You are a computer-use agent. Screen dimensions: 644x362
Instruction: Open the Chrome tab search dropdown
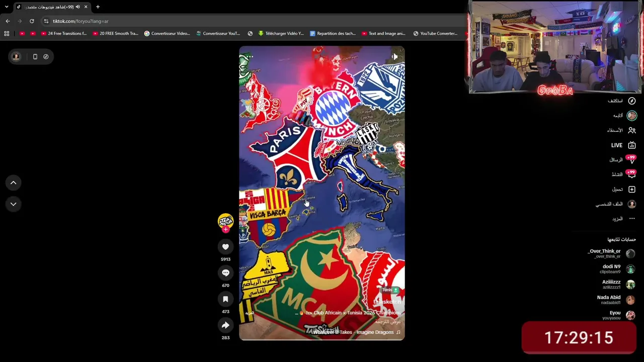click(x=7, y=7)
